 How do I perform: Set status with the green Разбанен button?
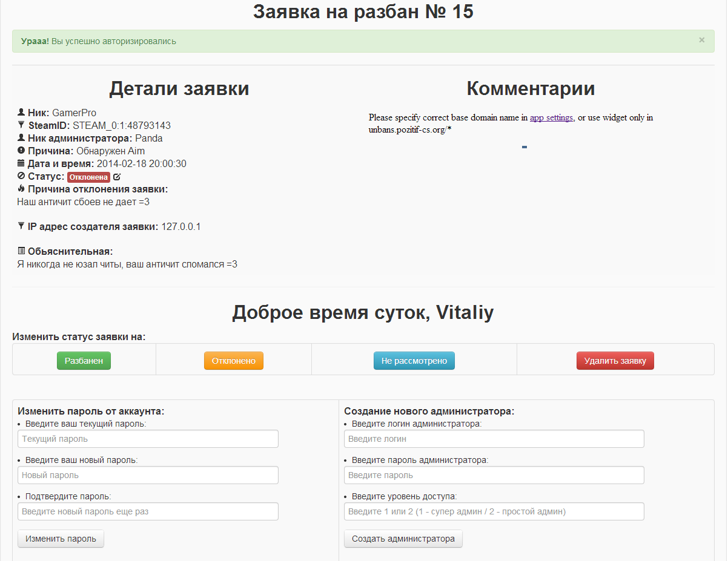click(84, 361)
